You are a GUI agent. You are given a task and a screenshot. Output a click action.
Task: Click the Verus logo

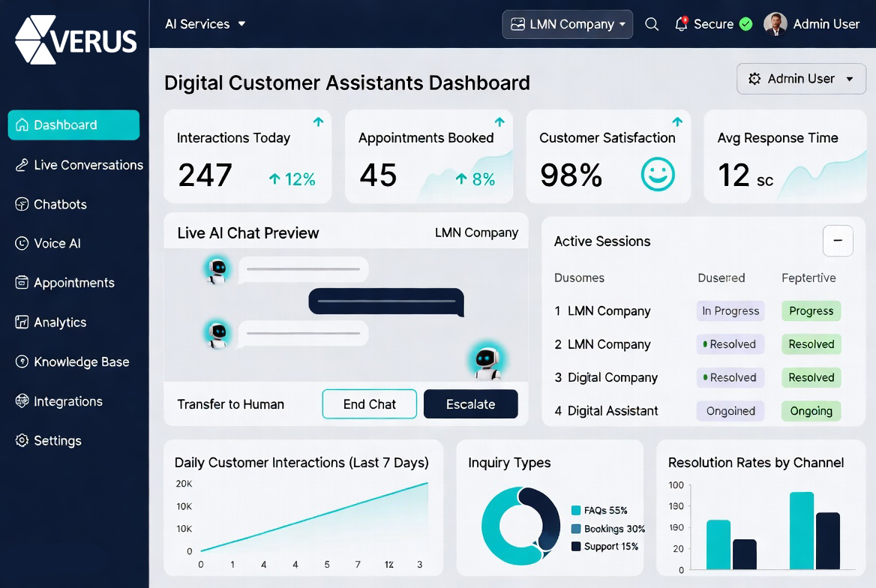pyautogui.click(x=76, y=40)
